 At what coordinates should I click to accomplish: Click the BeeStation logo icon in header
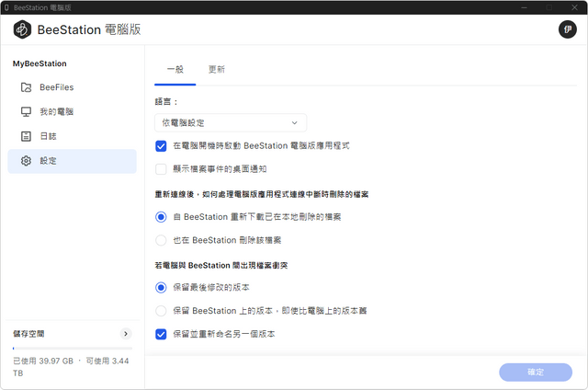point(22,29)
